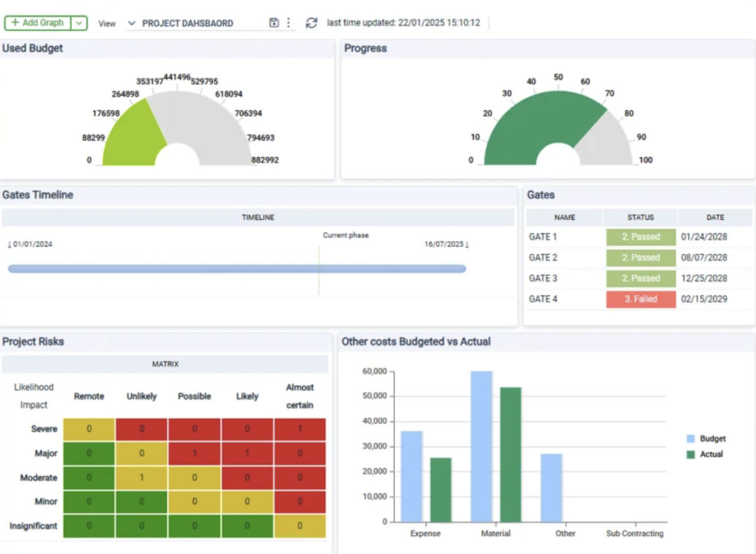
Task: Refresh the dashboard with the reload icon
Action: click(x=311, y=23)
